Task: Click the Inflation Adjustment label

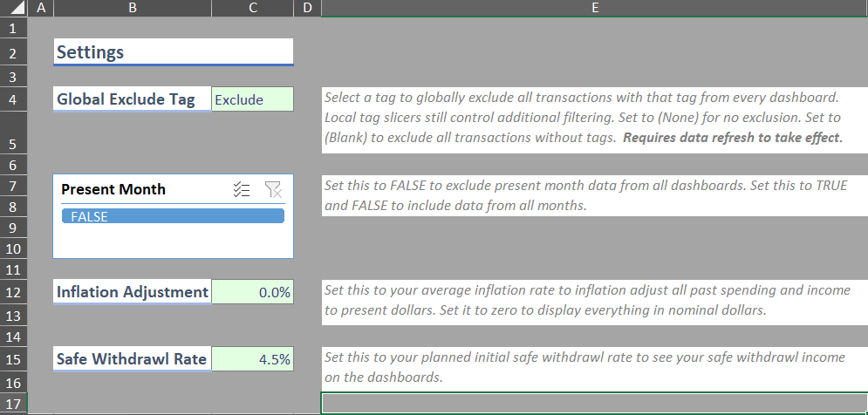Action: pos(133,291)
